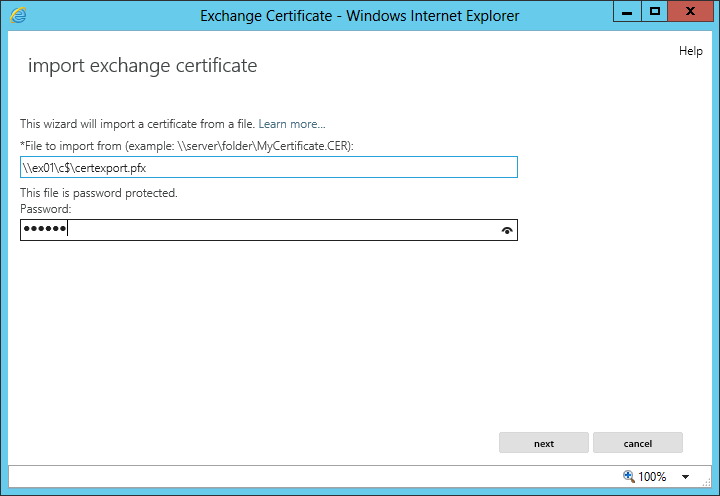Maximize the Exchange Certificate window
The height and width of the screenshot is (496, 720).
pyautogui.click(x=655, y=11)
